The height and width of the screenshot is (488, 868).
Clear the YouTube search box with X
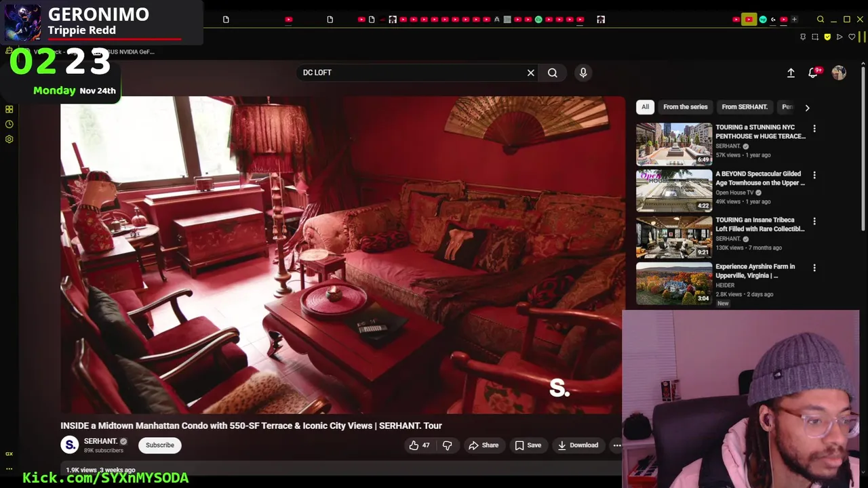pyautogui.click(x=531, y=73)
